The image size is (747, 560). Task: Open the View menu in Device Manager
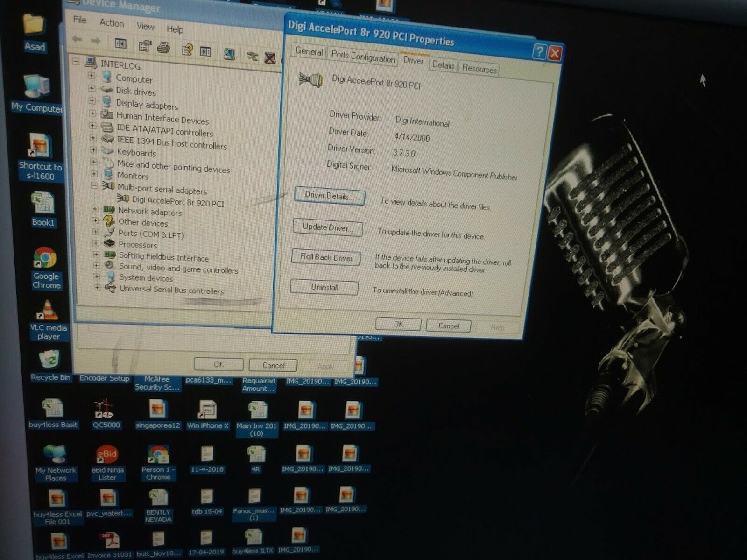(146, 26)
